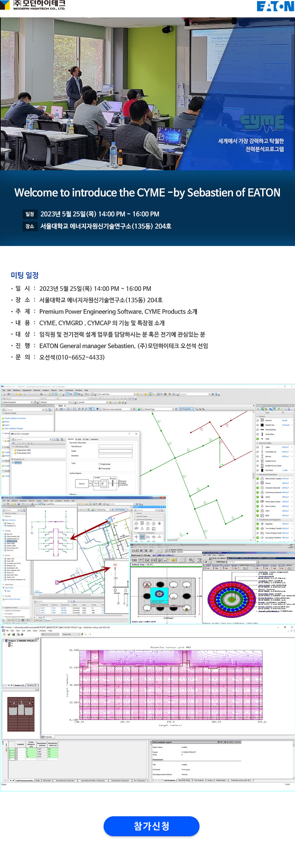Click the Photovoltaic System symbol icon

coord(262,502)
